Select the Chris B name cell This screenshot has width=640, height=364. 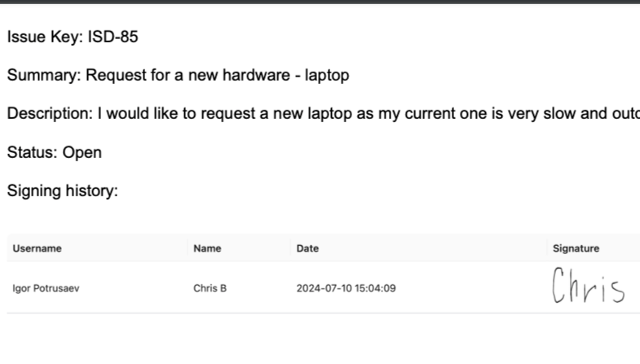click(210, 287)
